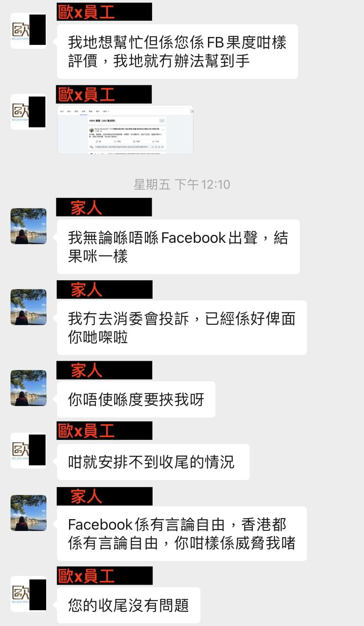Tap the timestamp "星期五 下午12:10"
The width and height of the screenshot is (364, 626).
[182, 184]
